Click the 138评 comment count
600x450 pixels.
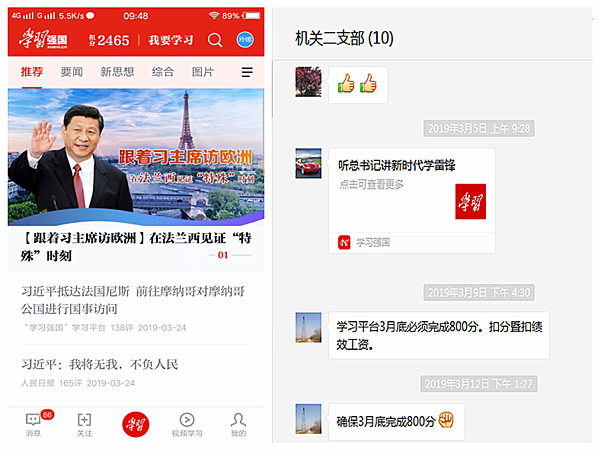[122, 328]
